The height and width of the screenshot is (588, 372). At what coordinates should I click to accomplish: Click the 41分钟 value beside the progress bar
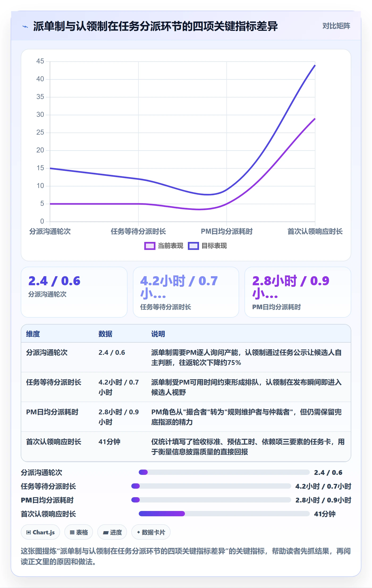pos(325,514)
